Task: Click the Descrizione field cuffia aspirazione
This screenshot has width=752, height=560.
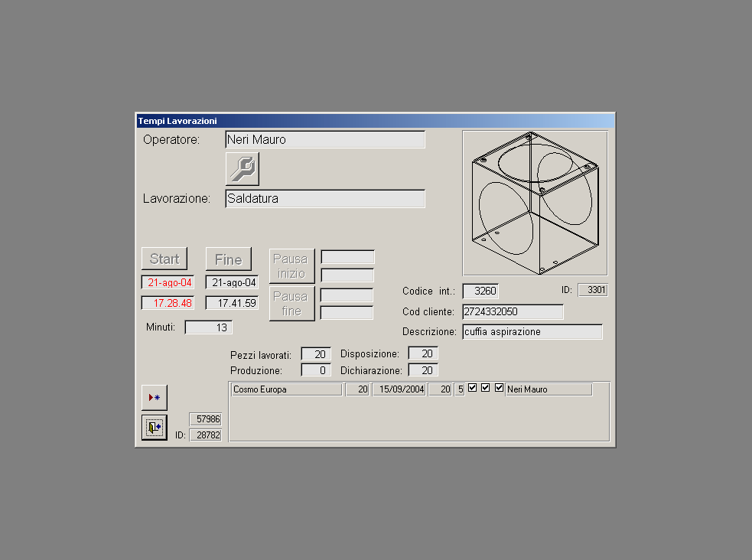Action: click(532, 332)
